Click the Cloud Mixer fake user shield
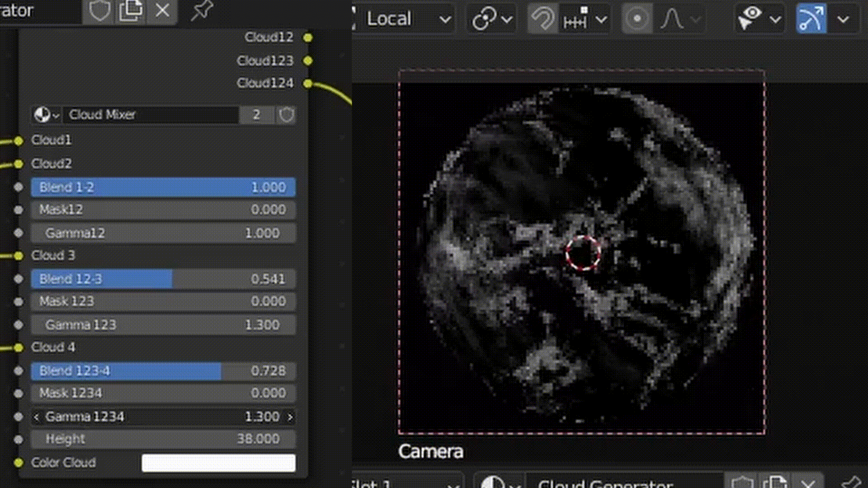868x488 pixels. point(286,115)
